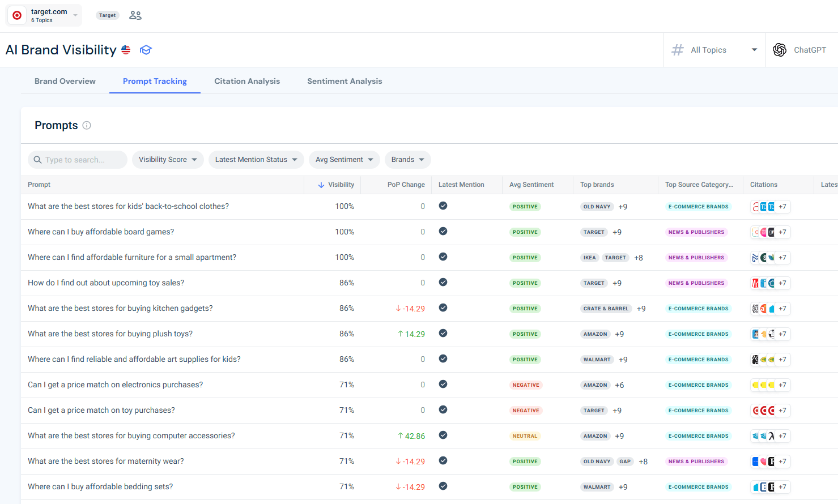This screenshot has height=504, width=838.
Task: Click NEGATIVE sentiment badge for electronics price match
Action: click(x=526, y=385)
